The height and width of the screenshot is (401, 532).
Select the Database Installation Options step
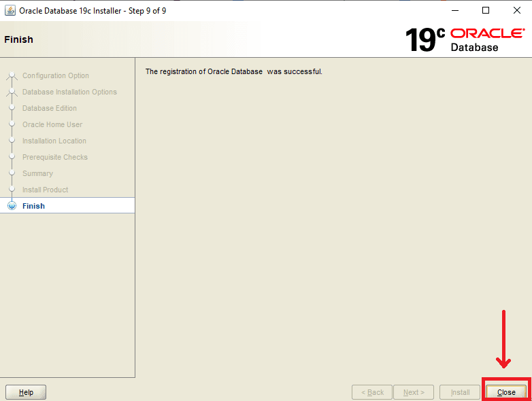coord(69,92)
